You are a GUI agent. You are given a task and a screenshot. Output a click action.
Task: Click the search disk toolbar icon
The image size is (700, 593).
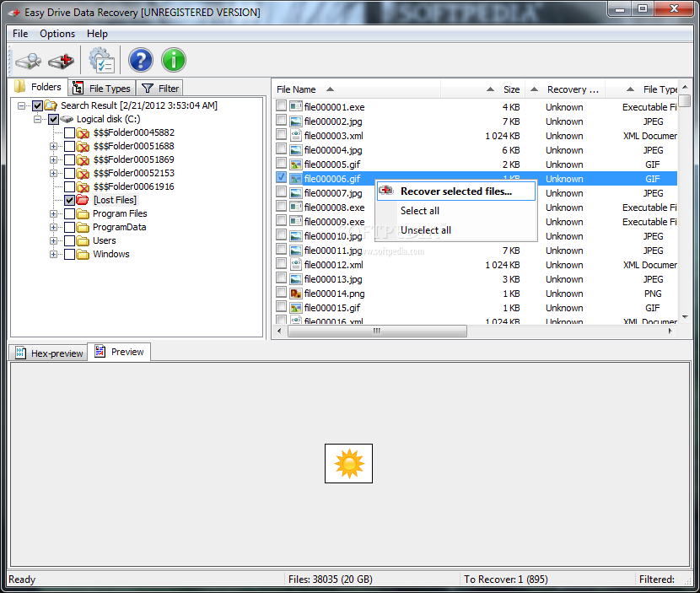pos(28,61)
